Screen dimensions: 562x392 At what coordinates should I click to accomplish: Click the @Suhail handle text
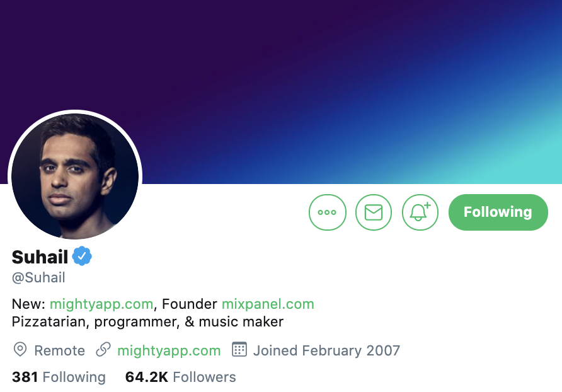38,277
